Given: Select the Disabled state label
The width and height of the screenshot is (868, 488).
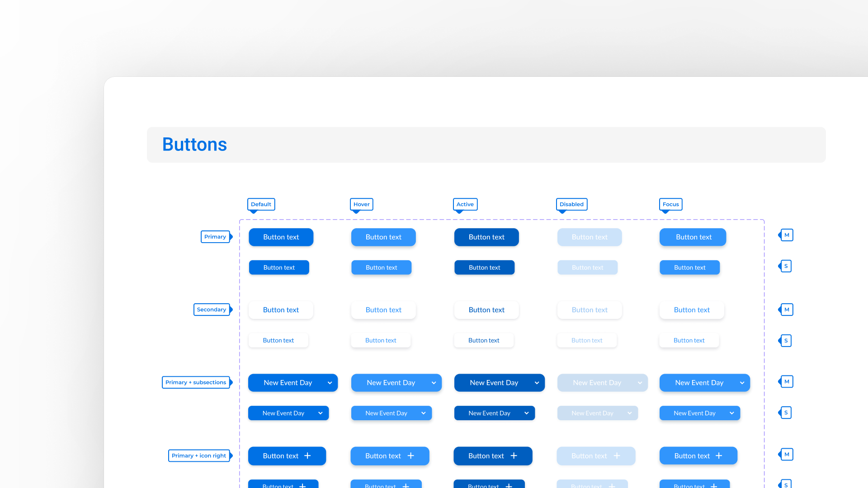Looking at the screenshot, I should pyautogui.click(x=571, y=204).
